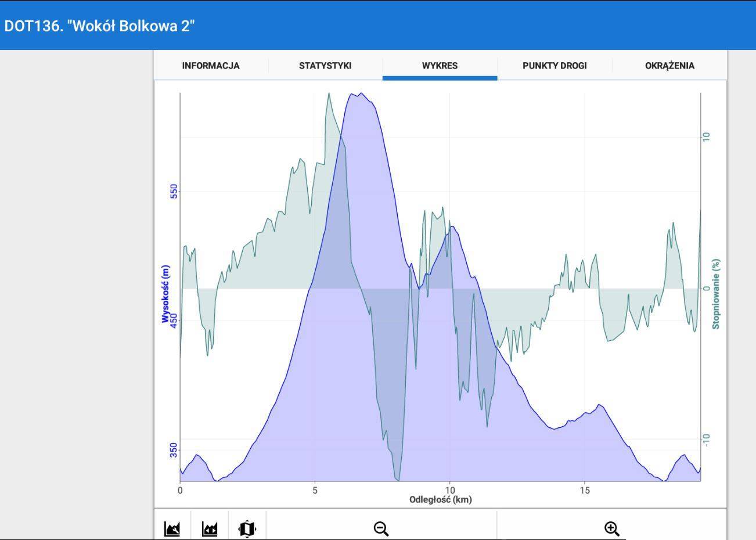This screenshot has height=540, width=756.
Task: Go to the OKRĄŻENIA tab
Action: pos(669,66)
